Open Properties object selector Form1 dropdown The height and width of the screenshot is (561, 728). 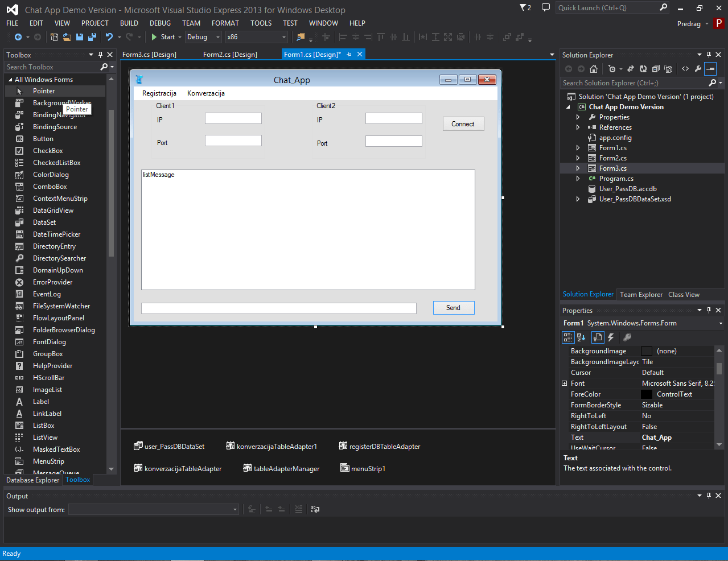721,323
